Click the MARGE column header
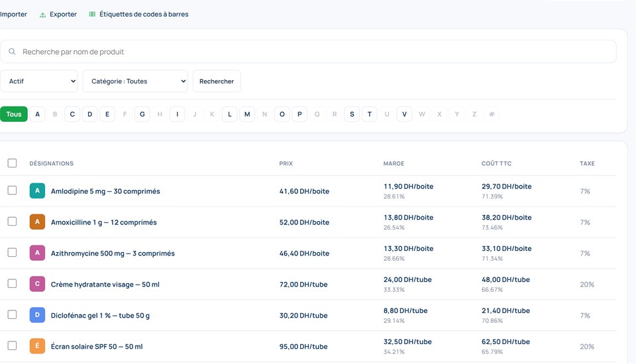The width and height of the screenshot is (636, 364). click(x=394, y=163)
